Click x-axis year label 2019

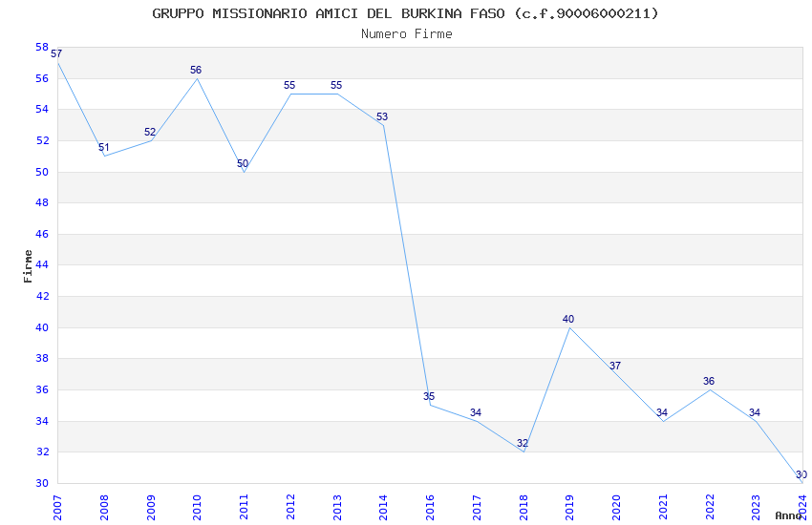569,508
